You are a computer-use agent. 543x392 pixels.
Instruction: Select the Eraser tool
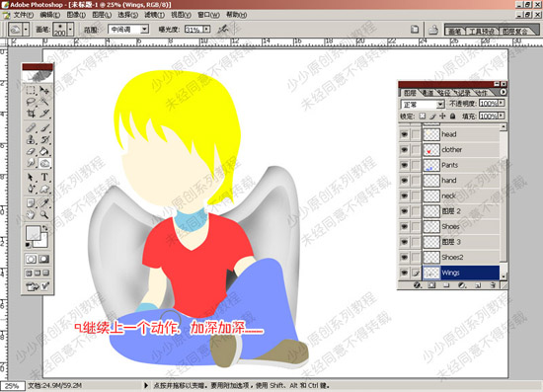click(x=31, y=152)
